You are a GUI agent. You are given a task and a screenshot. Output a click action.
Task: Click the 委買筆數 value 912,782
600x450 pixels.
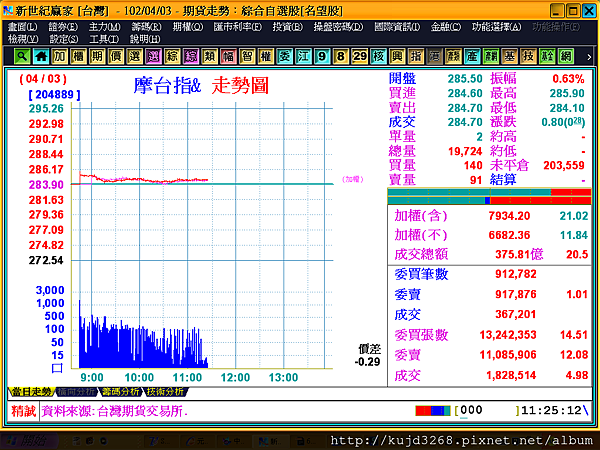[x=515, y=274]
